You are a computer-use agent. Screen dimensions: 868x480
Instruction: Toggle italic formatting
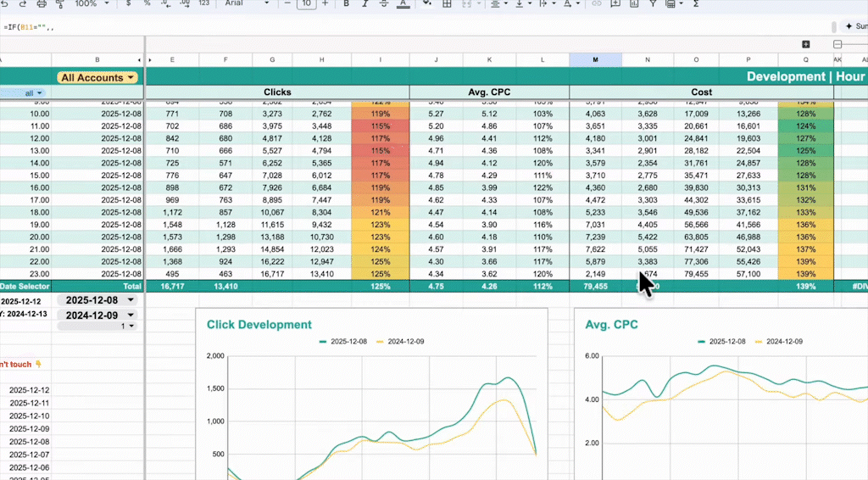coord(364,3)
